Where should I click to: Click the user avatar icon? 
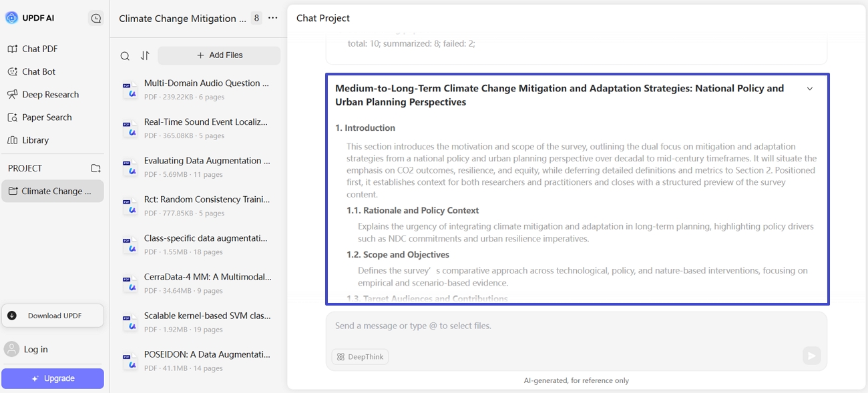pyautogui.click(x=11, y=349)
